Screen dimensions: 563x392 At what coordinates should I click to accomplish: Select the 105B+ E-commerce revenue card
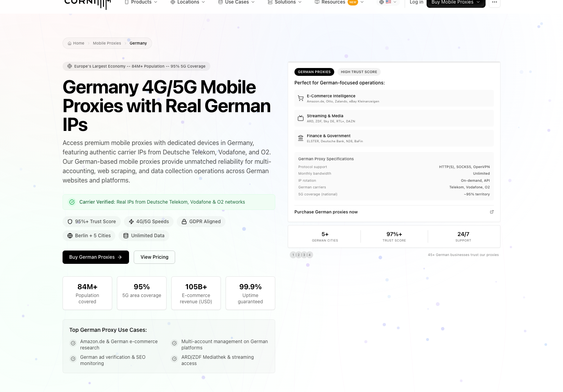tap(196, 293)
